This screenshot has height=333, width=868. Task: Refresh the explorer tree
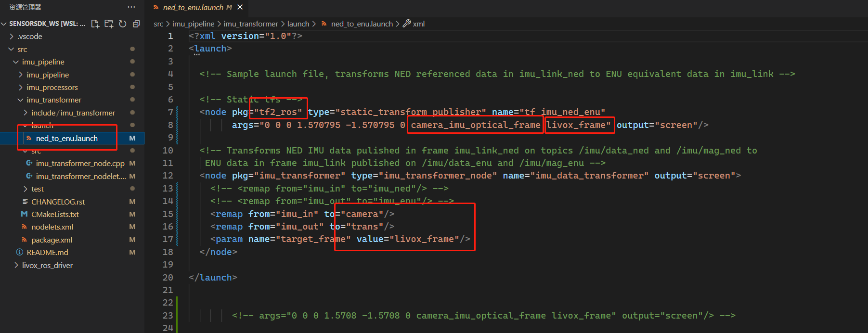(123, 24)
